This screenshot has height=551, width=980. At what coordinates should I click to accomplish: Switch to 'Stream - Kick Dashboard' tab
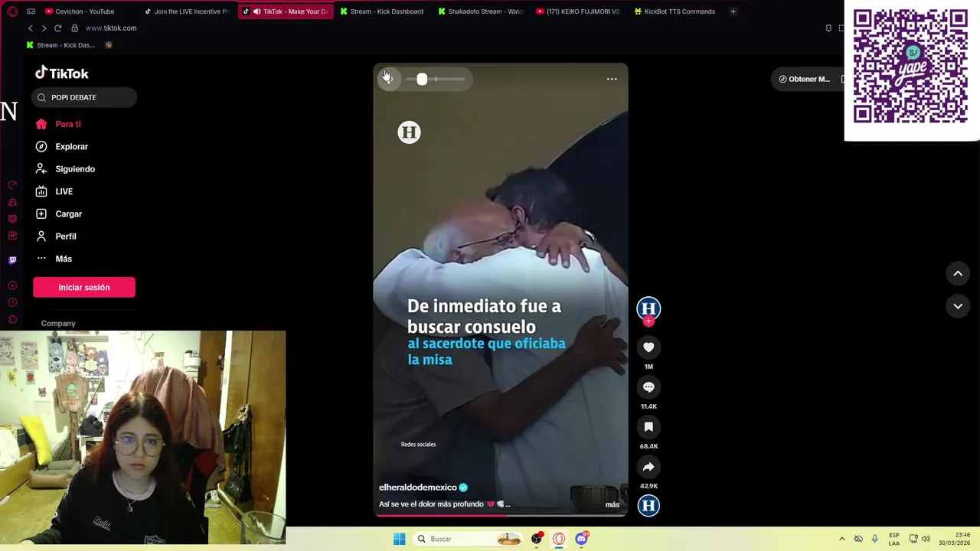point(382,11)
